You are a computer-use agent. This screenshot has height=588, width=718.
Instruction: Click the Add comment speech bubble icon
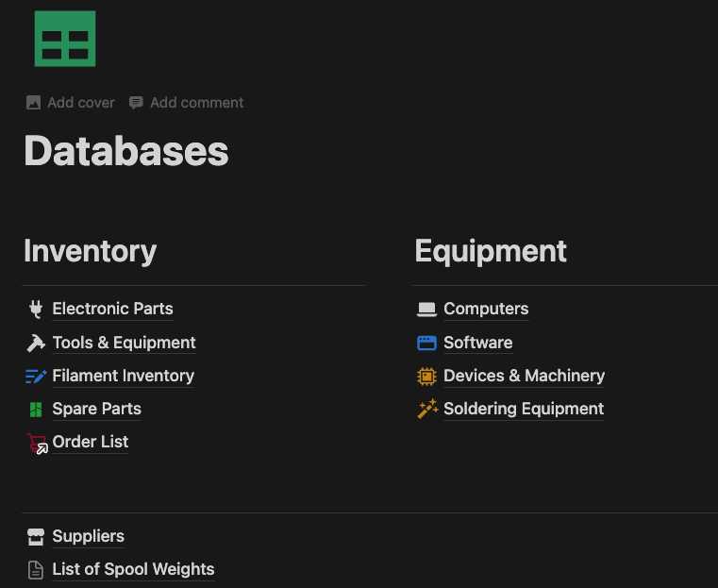pos(136,103)
